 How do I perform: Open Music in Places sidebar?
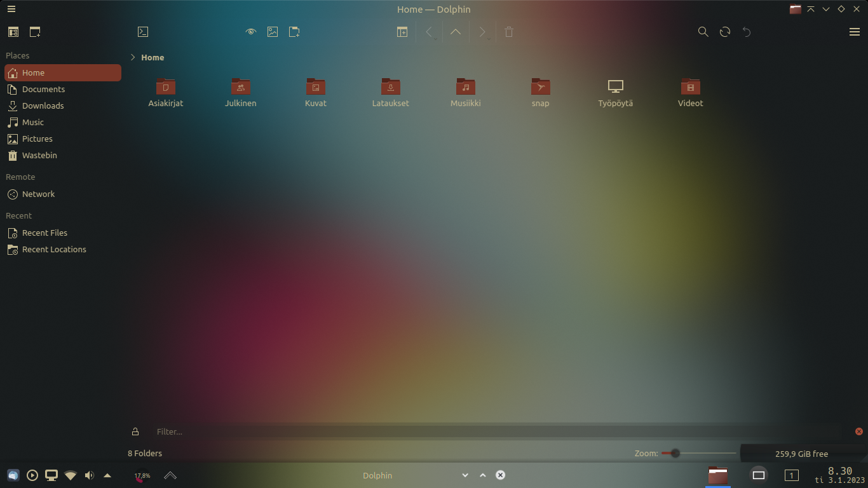pyautogui.click(x=63, y=122)
